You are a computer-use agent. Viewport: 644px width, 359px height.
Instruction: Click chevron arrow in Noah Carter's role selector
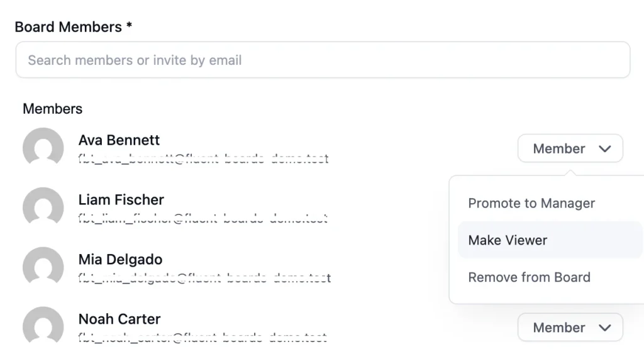pos(605,328)
